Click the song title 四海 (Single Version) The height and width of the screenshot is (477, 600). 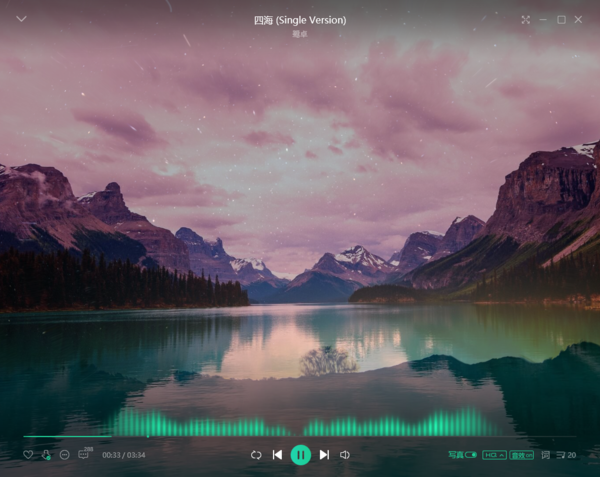[x=300, y=20]
